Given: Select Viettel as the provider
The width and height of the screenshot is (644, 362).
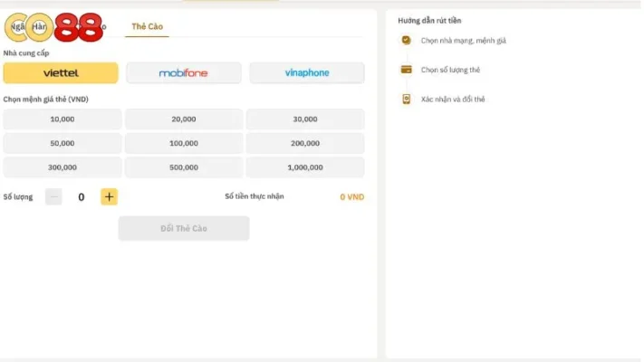Looking at the screenshot, I should tap(61, 73).
